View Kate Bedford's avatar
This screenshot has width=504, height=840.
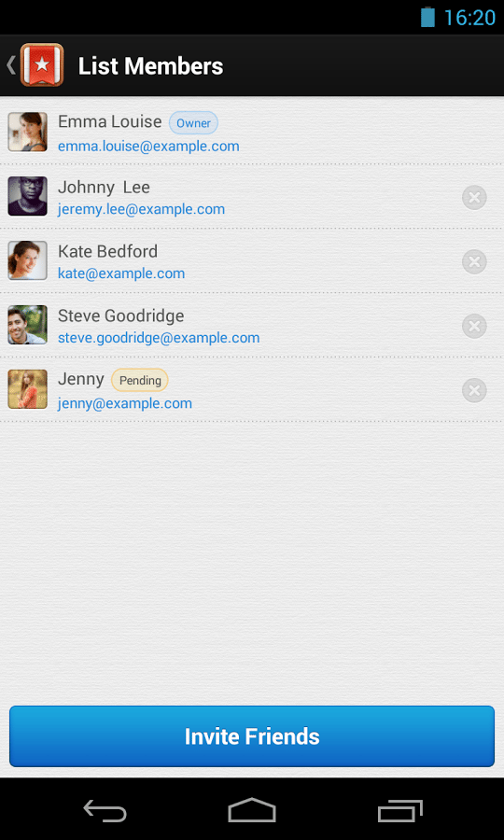tap(27, 260)
